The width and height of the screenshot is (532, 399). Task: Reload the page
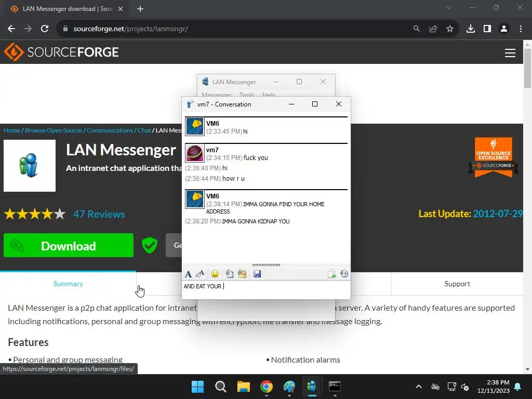[45, 29]
